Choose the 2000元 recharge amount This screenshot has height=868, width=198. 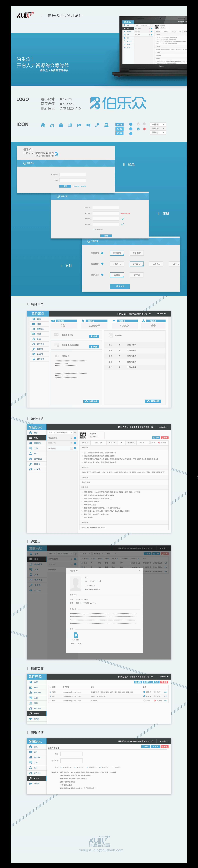click(x=137, y=264)
